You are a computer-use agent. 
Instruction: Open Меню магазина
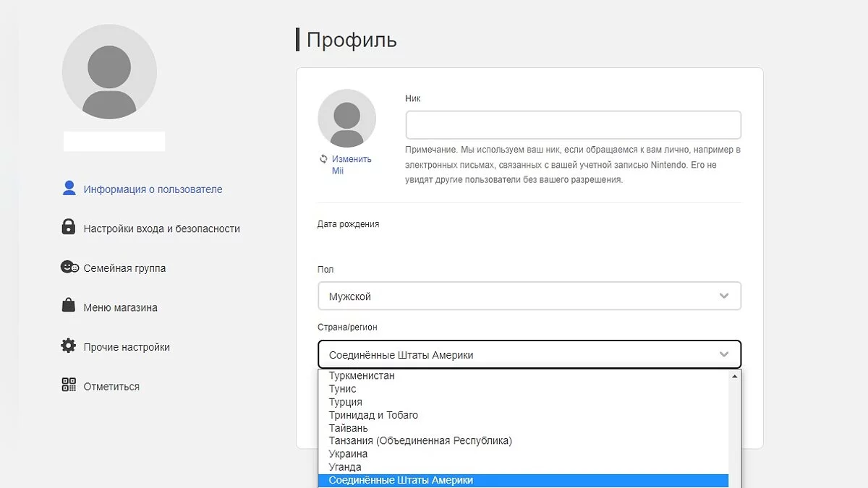(x=120, y=307)
